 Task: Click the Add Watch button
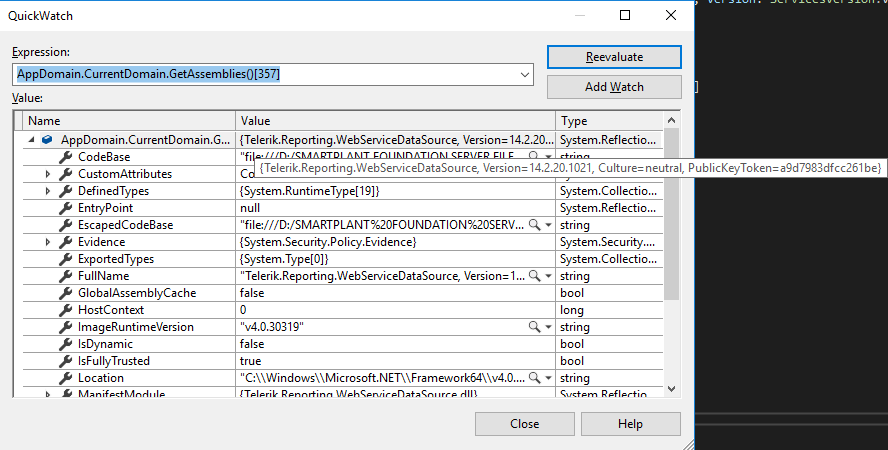[614, 87]
